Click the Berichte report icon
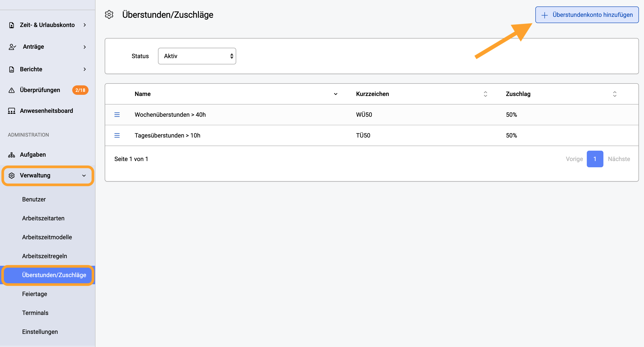 click(x=12, y=69)
